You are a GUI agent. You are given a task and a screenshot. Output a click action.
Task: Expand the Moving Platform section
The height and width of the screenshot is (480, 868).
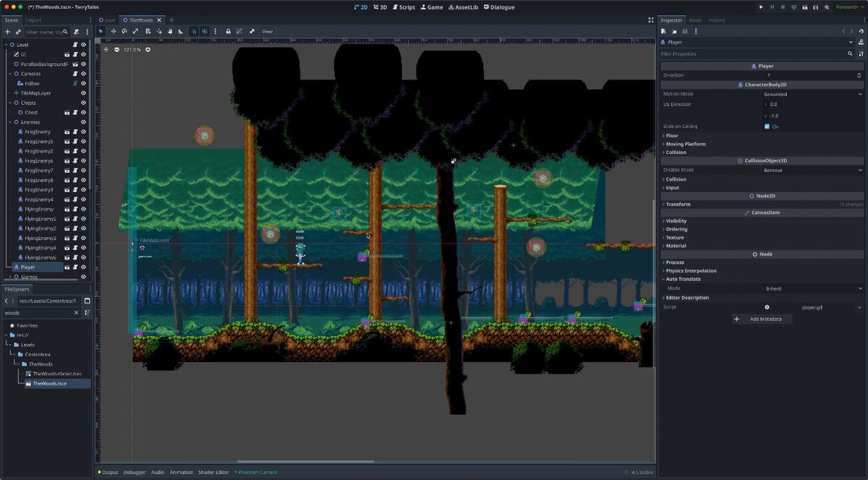point(685,144)
